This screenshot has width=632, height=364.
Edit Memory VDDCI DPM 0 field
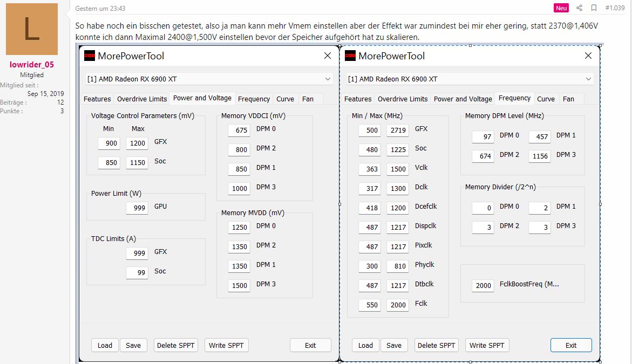coord(239,130)
